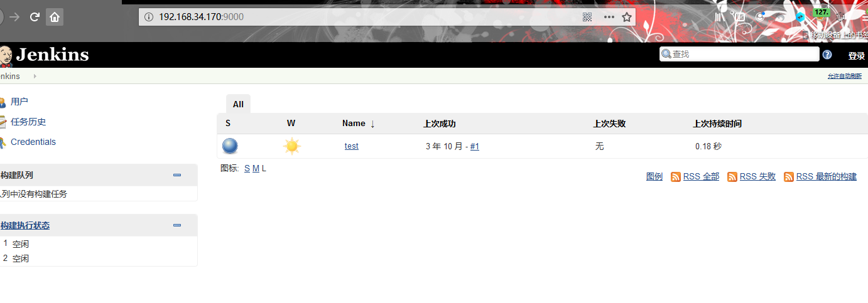The height and width of the screenshot is (303, 868).
Task: Sort jobs by Name column header
Action: coord(354,124)
